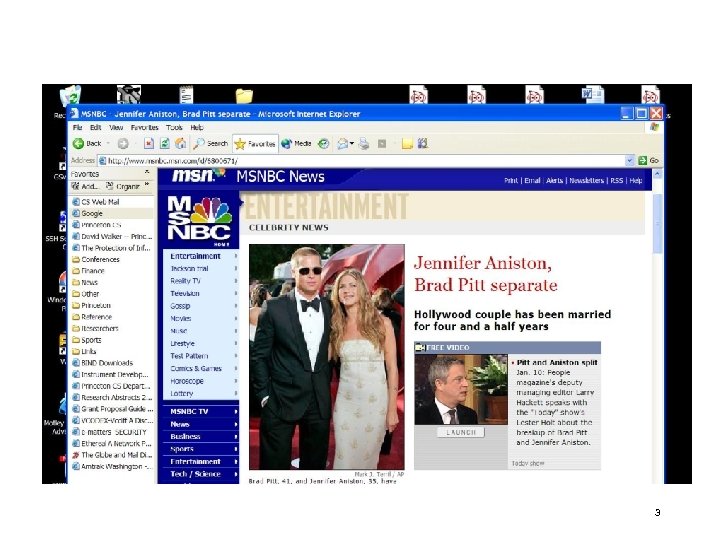Click the Word document desktop icon
The height and width of the screenshot is (540, 720).
592,94
